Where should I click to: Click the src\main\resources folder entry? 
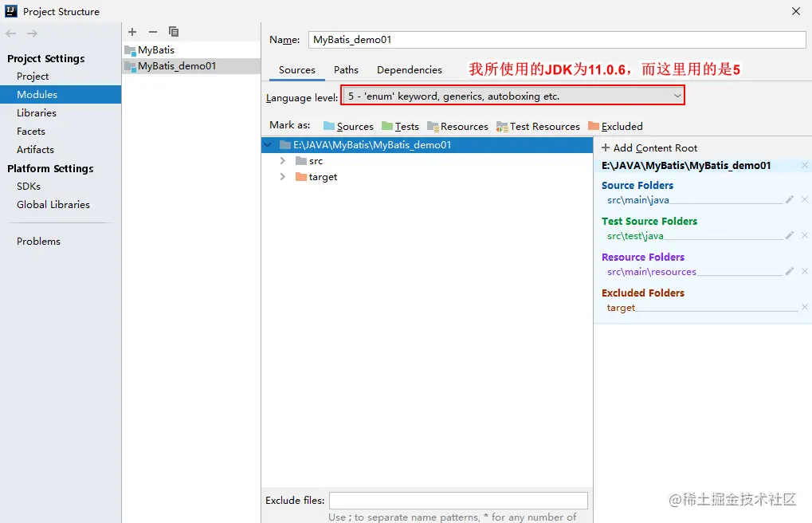pyautogui.click(x=652, y=272)
